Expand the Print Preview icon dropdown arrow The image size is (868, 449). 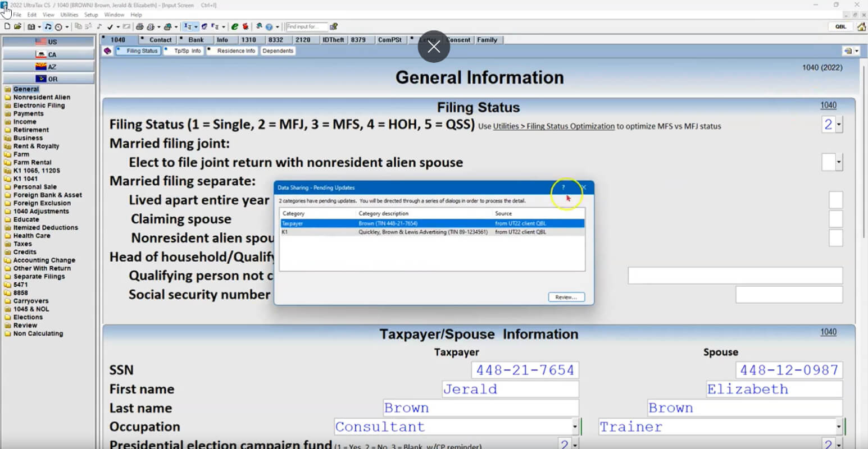click(158, 27)
